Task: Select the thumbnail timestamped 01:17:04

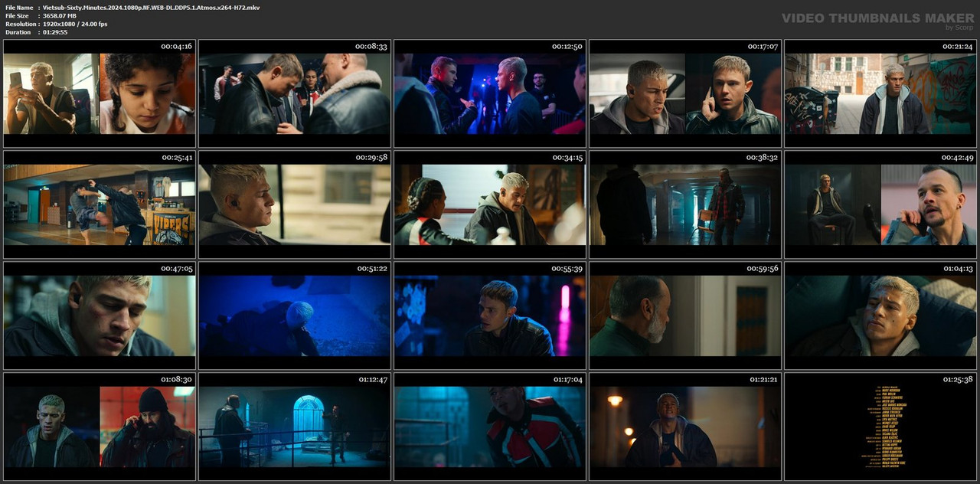Action: tap(490, 427)
